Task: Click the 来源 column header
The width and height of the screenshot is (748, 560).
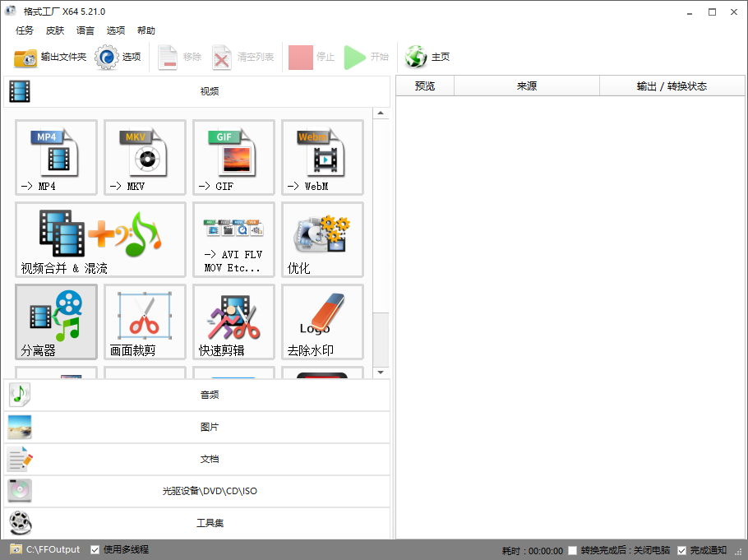Action: tap(527, 86)
